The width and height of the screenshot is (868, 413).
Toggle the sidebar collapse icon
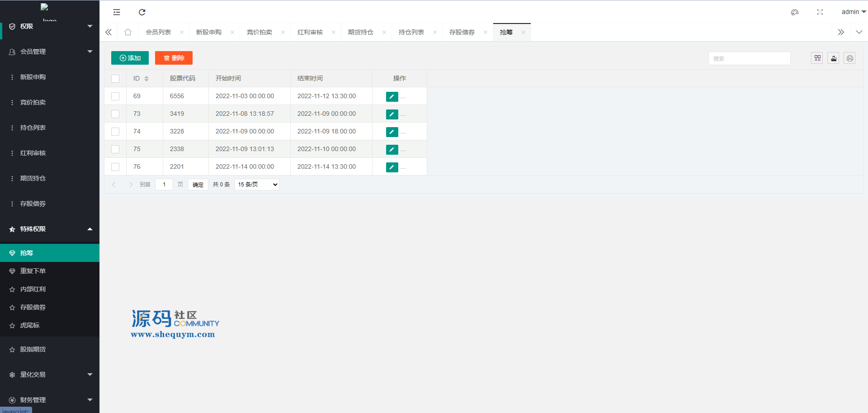pyautogui.click(x=117, y=12)
